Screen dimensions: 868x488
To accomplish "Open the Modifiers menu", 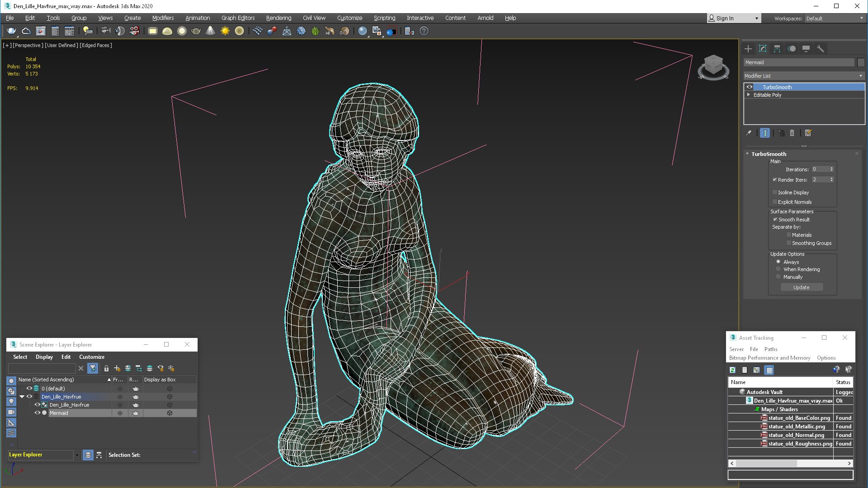I will click(x=163, y=18).
